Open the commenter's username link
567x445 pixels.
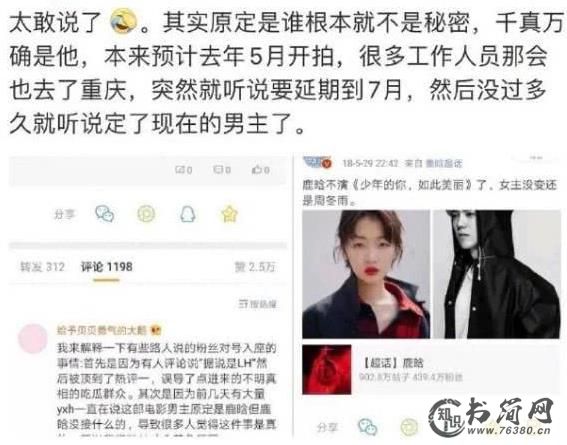(102, 330)
